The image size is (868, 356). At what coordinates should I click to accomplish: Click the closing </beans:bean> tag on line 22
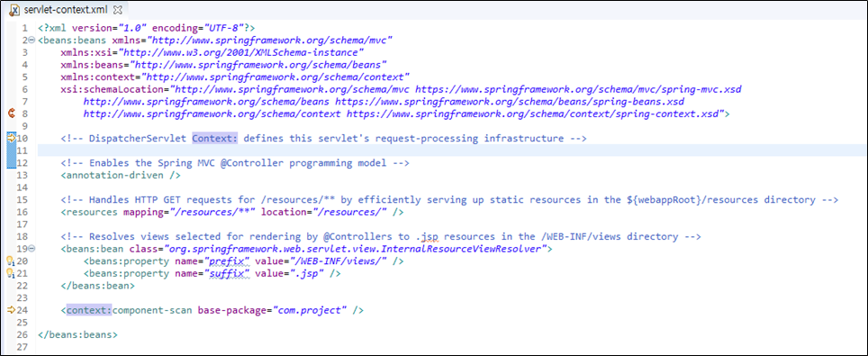(97, 286)
